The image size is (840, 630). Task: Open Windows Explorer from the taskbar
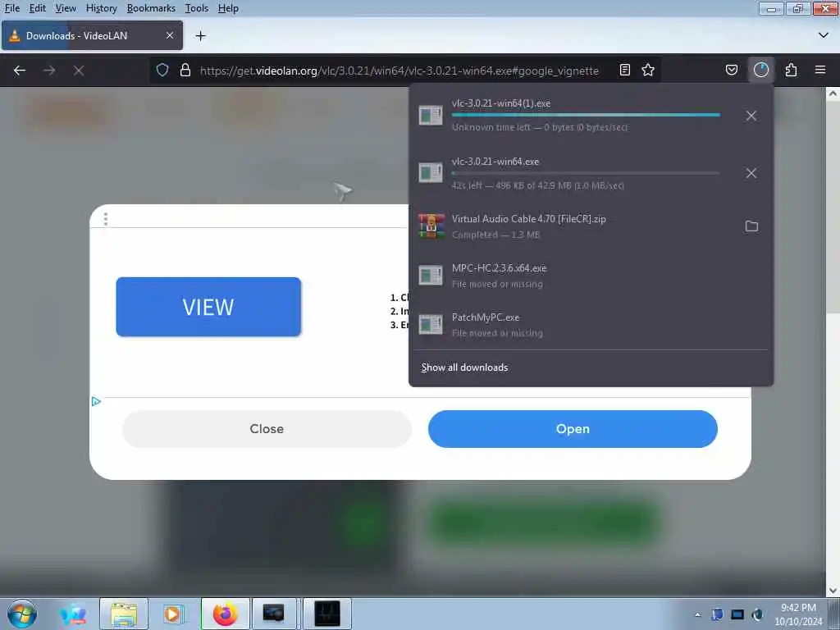[124, 614]
